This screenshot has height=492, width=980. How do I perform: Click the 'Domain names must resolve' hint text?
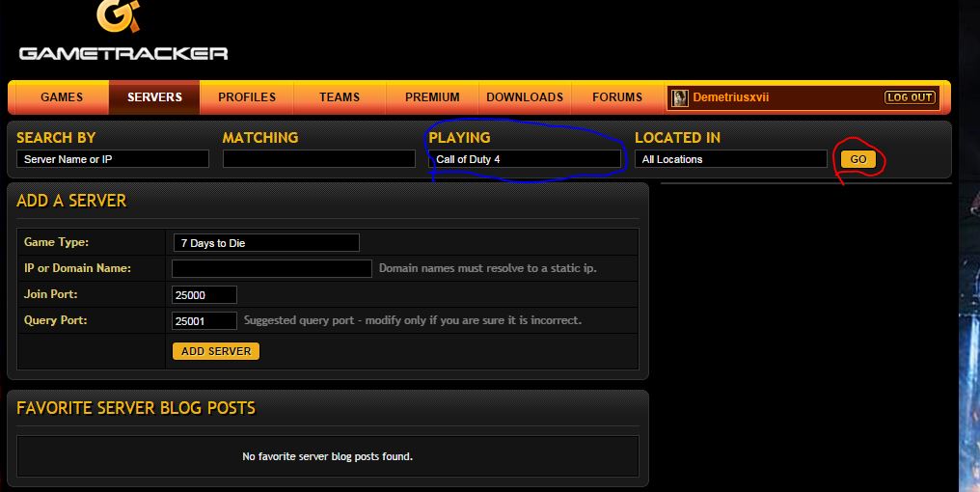point(487,268)
